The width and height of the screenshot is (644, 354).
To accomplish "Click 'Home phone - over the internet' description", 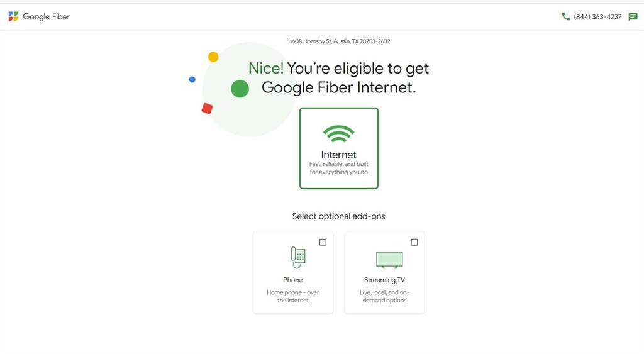I will (x=293, y=296).
